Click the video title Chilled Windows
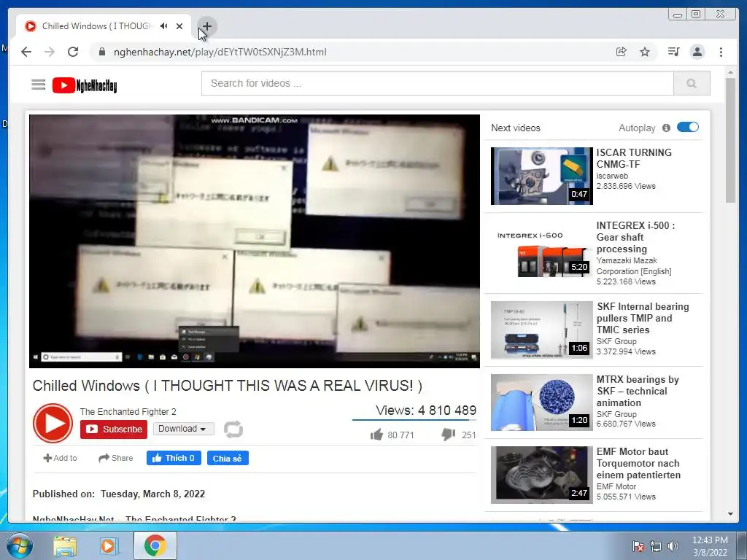The height and width of the screenshot is (560, 747). 228,385
